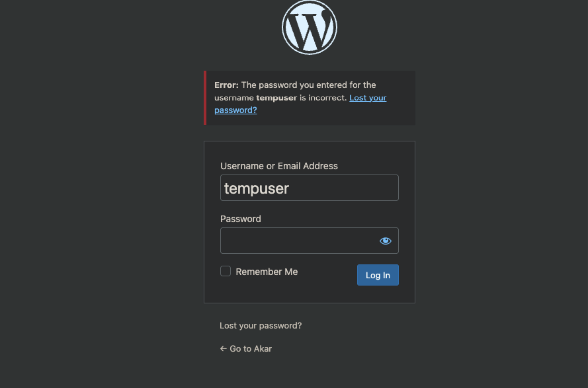The height and width of the screenshot is (388, 588).
Task: Click the dark page background outside the form
Action: pyautogui.click(x=101, y=195)
